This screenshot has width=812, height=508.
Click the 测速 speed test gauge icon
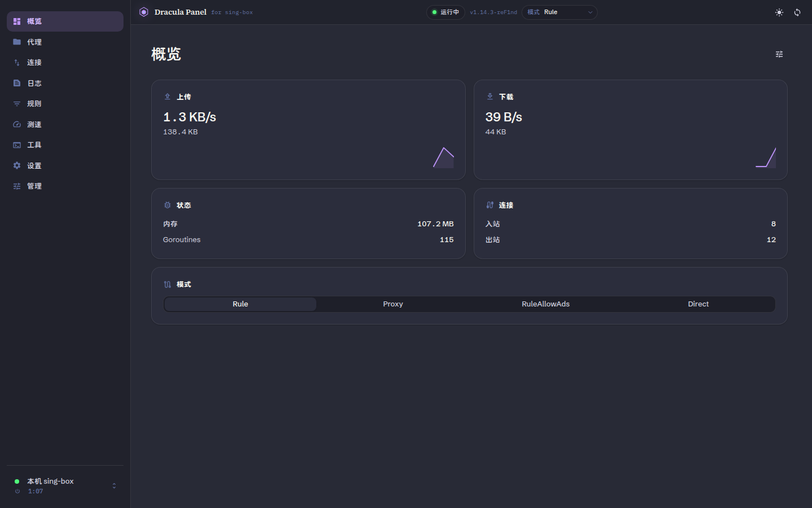tap(17, 124)
